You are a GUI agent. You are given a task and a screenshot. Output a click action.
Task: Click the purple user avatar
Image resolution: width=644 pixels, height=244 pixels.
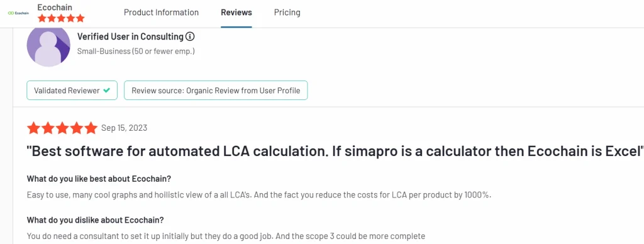pyautogui.click(x=48, y=46)
